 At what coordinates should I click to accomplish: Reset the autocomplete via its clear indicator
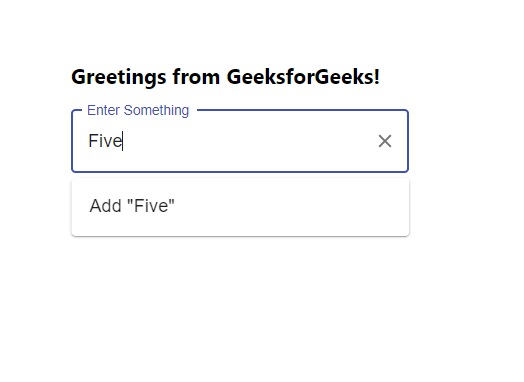[x=385, y=141]
